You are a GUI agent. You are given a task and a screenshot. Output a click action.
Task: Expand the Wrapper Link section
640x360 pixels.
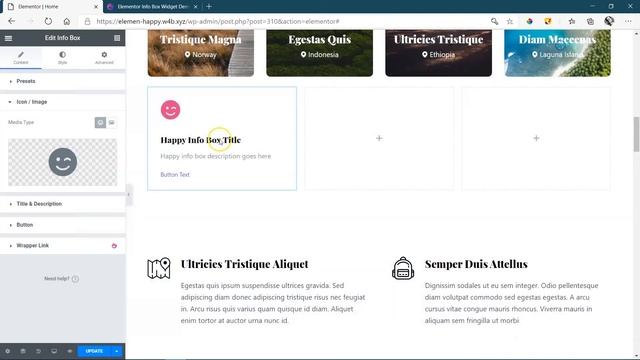pos(62,246)
